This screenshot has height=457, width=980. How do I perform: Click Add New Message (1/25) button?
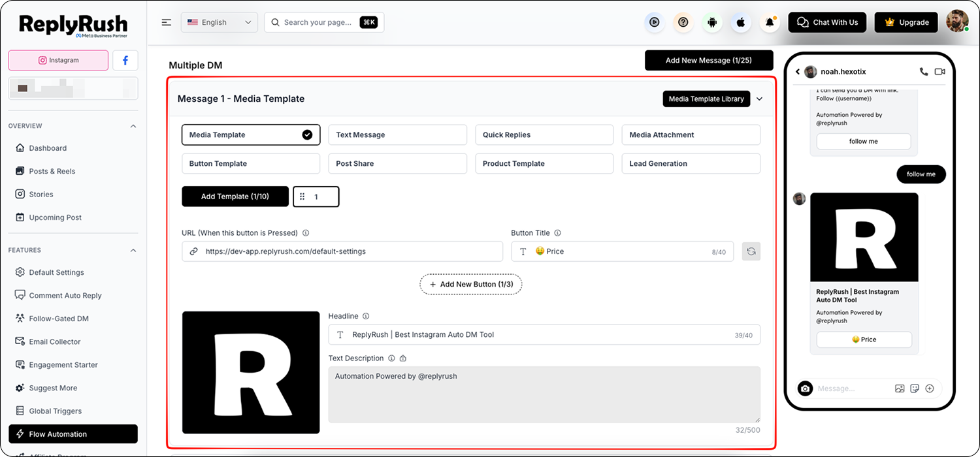(x=709, y=60)
